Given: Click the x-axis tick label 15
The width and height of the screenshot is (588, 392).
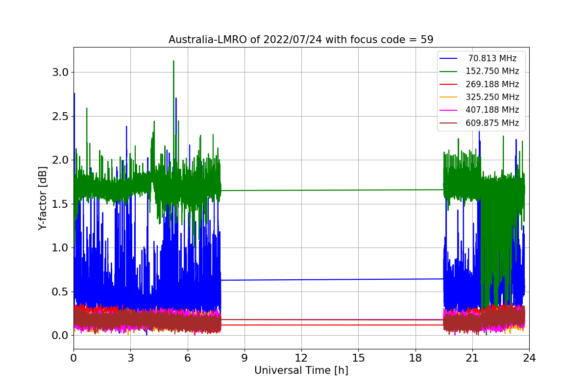Looking at the screenshot, I should pyautogui.click(x=358, y=358).
